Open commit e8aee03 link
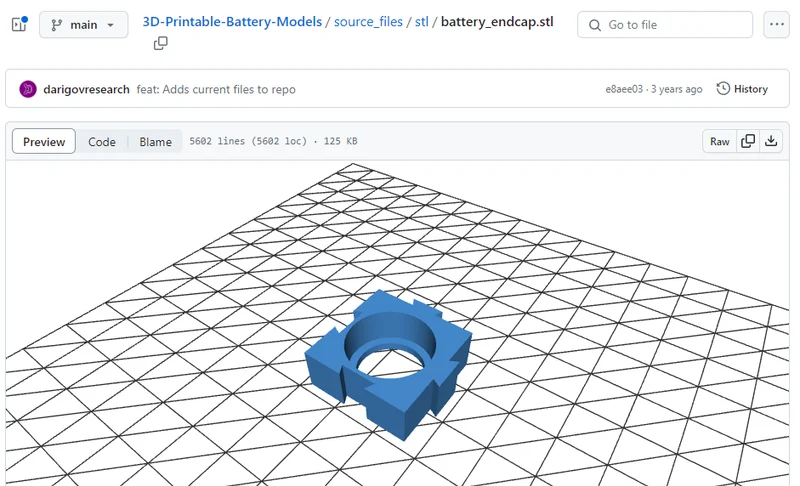This screenshot has width=800, height=486. click(x=624, y=89)
